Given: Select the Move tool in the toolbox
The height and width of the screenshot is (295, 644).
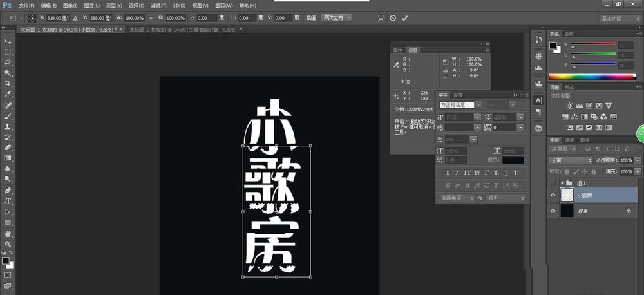Looking at the screenshot, I should click(x=8, y=41).
